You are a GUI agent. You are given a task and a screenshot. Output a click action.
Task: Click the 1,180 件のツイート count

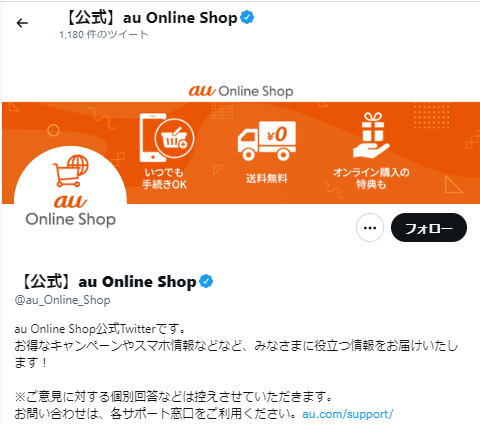pyautogui.click(x=104, y=34)
